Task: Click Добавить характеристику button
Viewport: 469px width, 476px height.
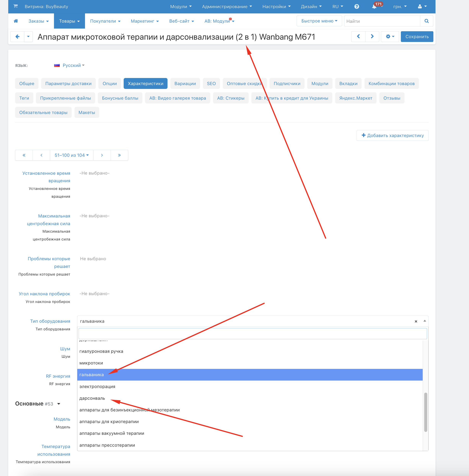Action: (x=392, y=135)
